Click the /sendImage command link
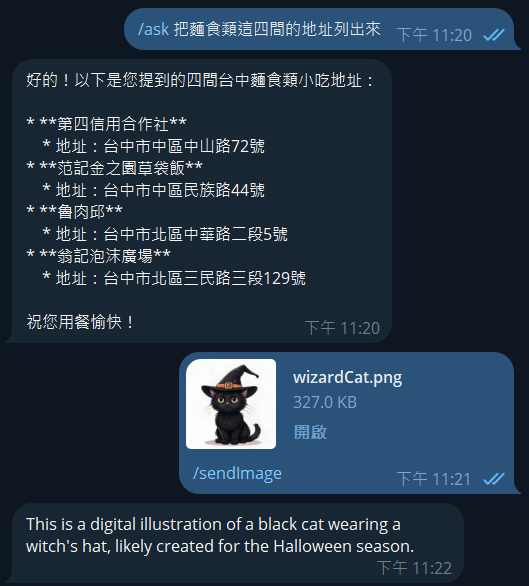The image size is (529, 586). [237, 474]
